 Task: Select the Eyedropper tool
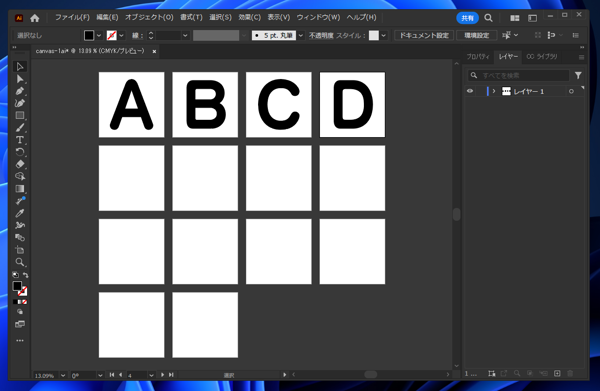click(x=20, y=213)
